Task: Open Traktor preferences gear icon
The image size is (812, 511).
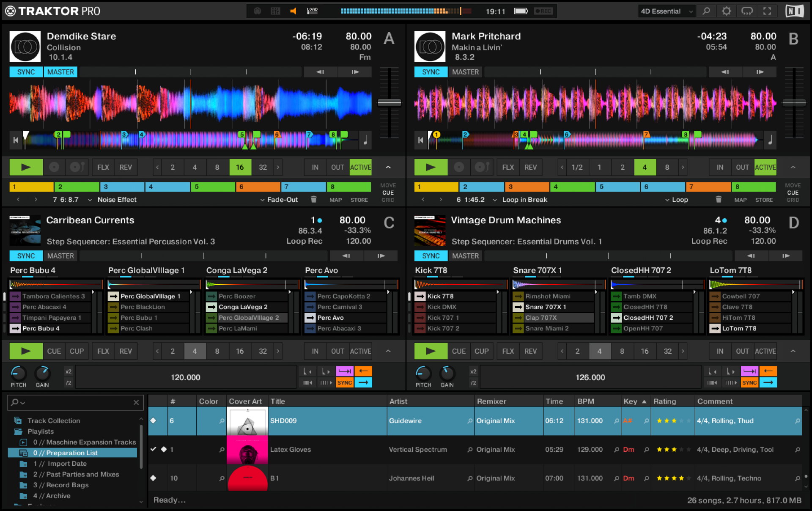Action: pos(726,11)
